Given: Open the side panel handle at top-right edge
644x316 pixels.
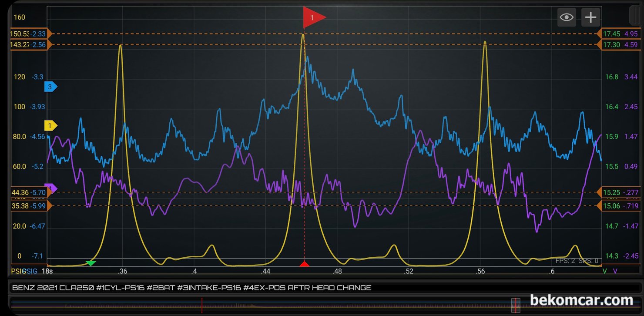Looking at the screenshot, I should click(x=635, y=15).
